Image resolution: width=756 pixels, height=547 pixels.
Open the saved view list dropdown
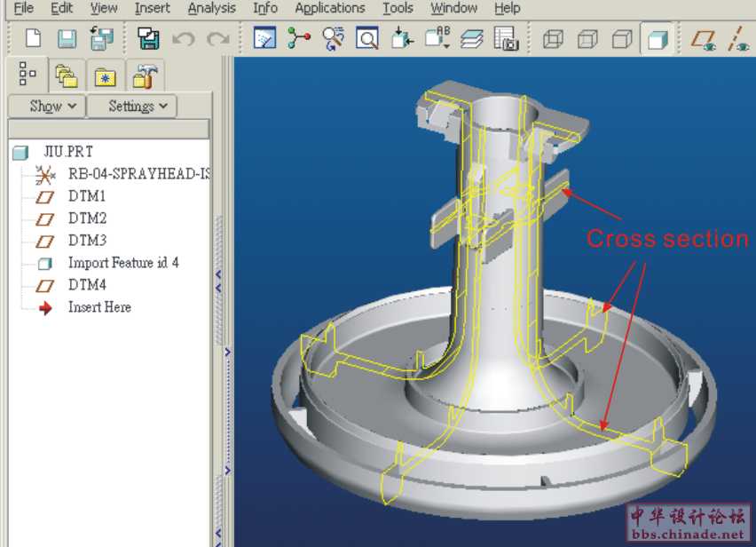pos(437,39)
